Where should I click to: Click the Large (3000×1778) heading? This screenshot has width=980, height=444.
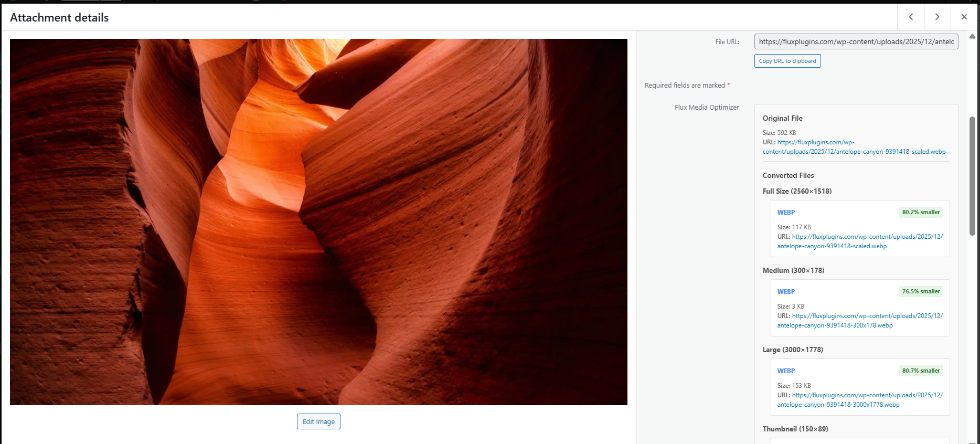[x=793, y=350]
